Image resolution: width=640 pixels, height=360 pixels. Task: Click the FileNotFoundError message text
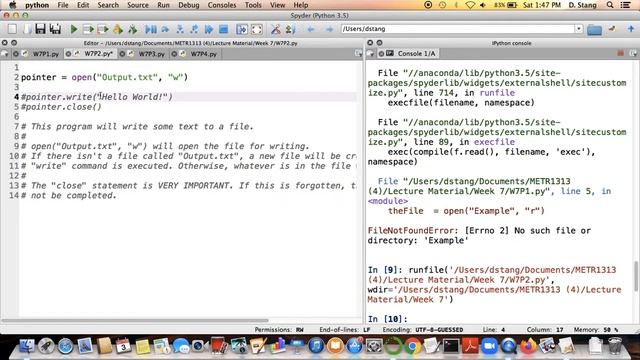[479, 236]
